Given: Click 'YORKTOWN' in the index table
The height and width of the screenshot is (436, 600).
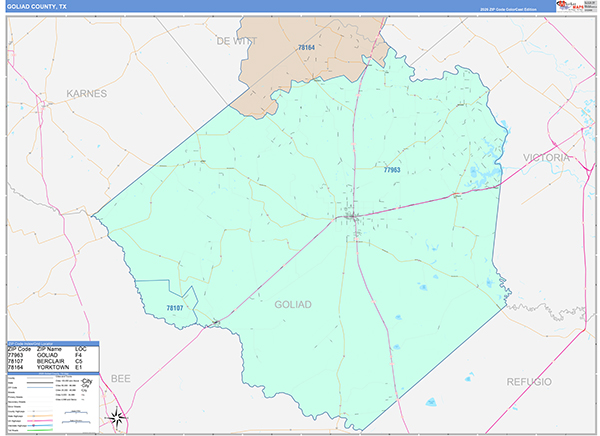Looking at the screenshot, I should (x=53, y=367).
